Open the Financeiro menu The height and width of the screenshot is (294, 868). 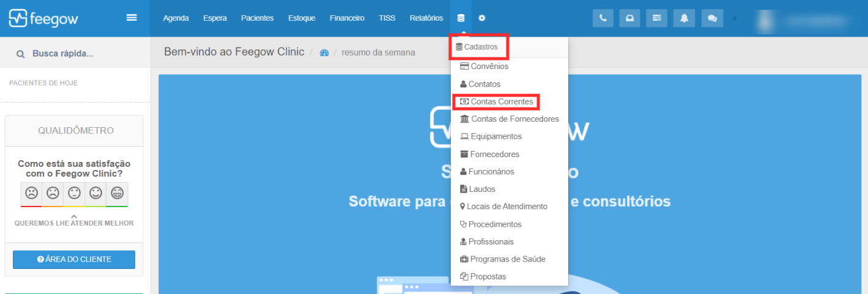pos(347,18)
